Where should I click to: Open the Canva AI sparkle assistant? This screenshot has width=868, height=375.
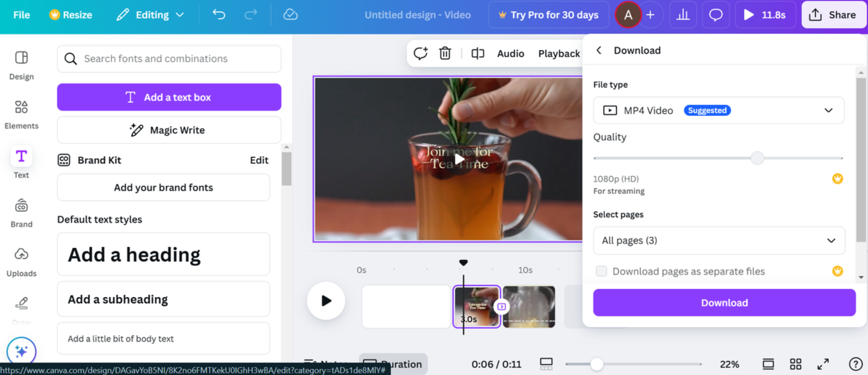coord(21,351)
